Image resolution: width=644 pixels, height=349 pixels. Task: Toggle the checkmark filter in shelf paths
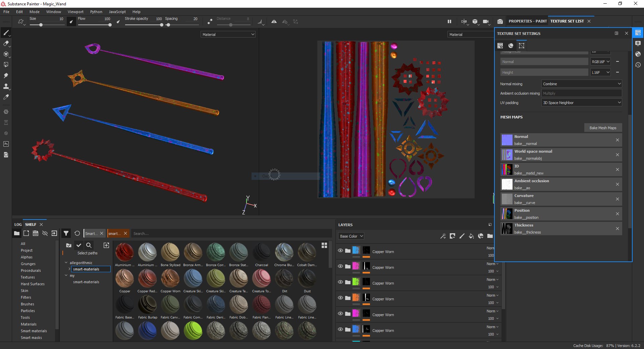point(79,245)
